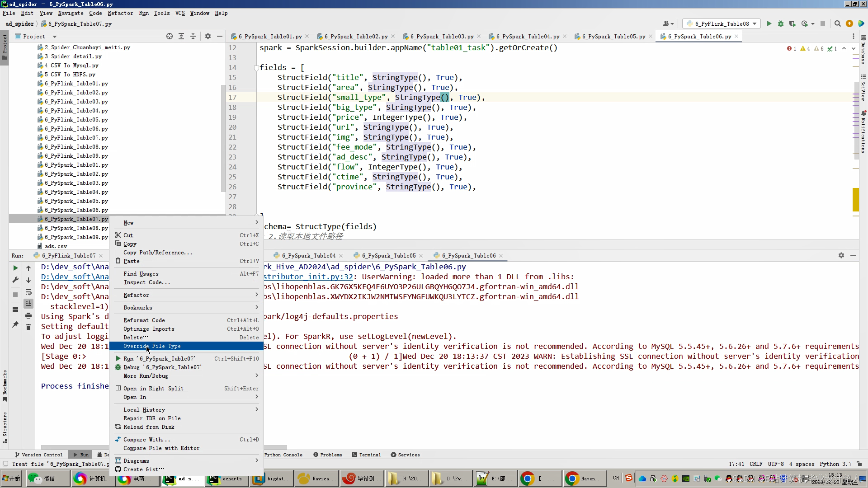Open Run panel settings gear icon
Image resolution: width=868 pixels, height=488 pixels.
click(841, 255)
